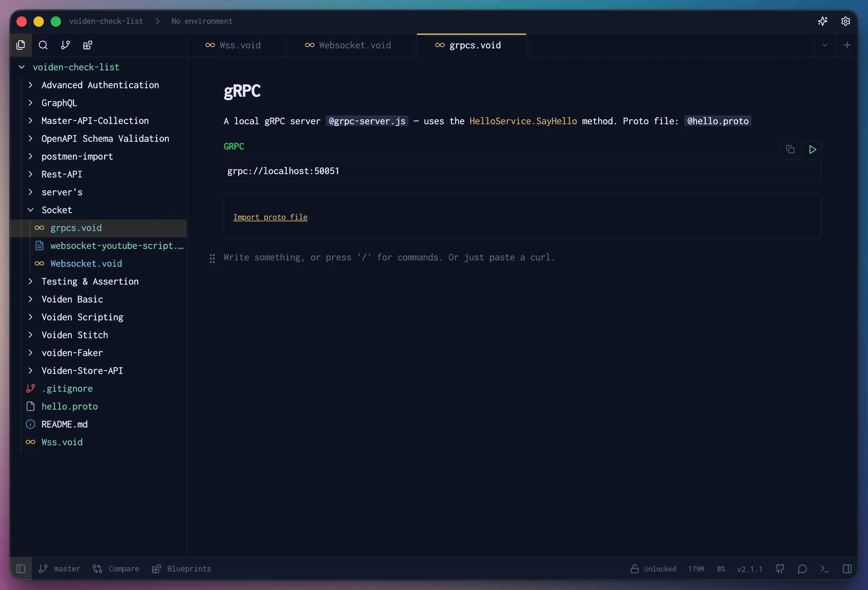Viewport: 868px width, 590px height.
Task: Select the grpcs.void tab
Action: 471,45
